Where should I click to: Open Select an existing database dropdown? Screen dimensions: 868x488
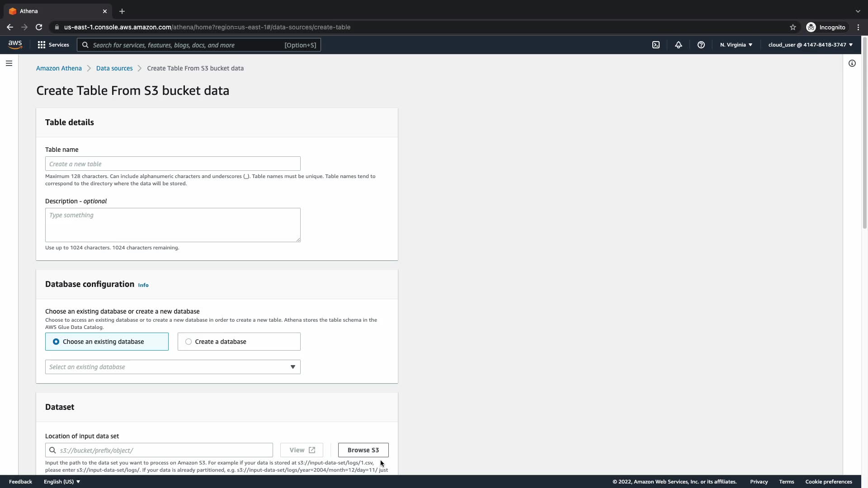coord(173,367)
